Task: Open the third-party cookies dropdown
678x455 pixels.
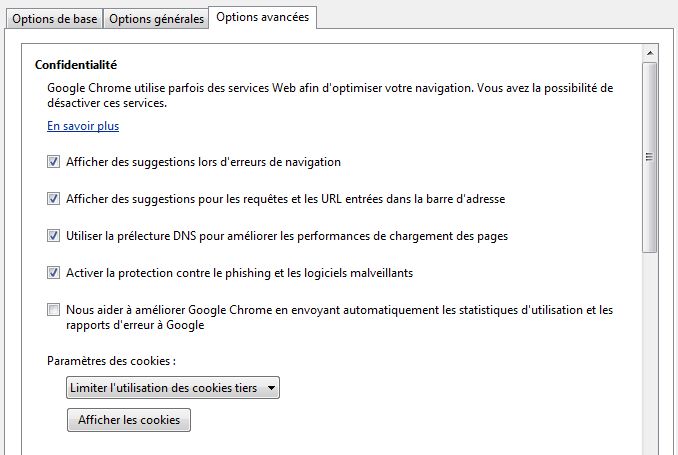Action: [172, 388]
